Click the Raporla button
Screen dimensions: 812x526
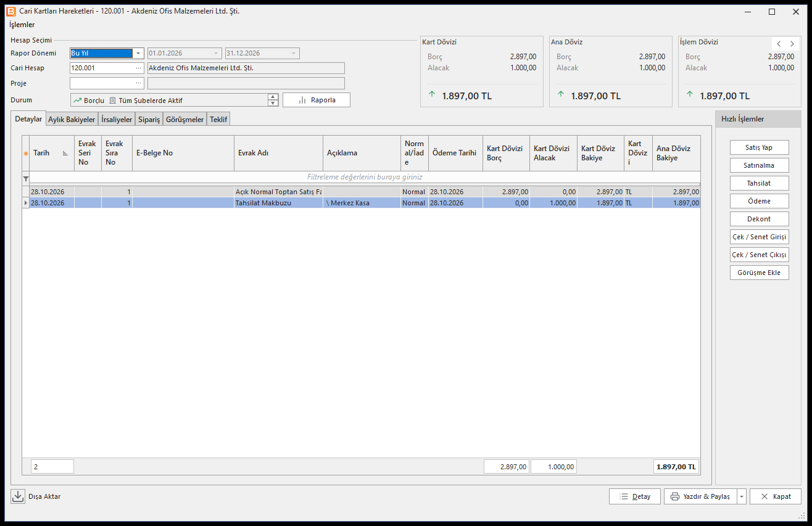(x=317, y=100)
